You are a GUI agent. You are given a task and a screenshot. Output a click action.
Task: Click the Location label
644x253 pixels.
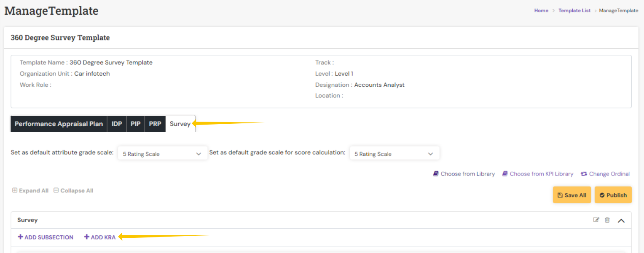(329, 96)
